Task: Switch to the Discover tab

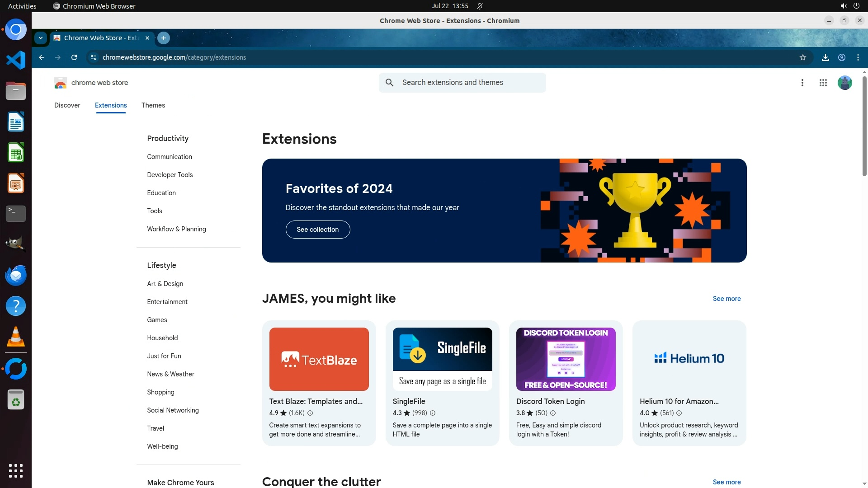Action: 67,105
